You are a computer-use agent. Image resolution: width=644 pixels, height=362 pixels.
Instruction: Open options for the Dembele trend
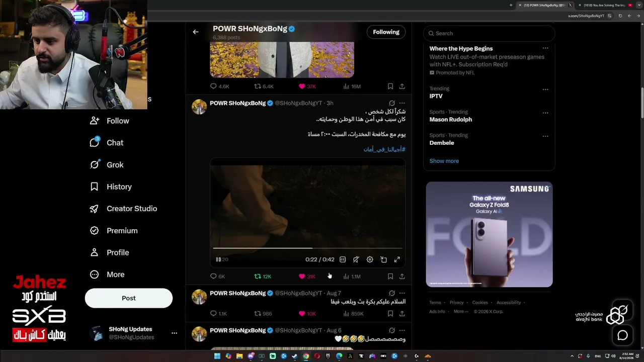point(545,136)
